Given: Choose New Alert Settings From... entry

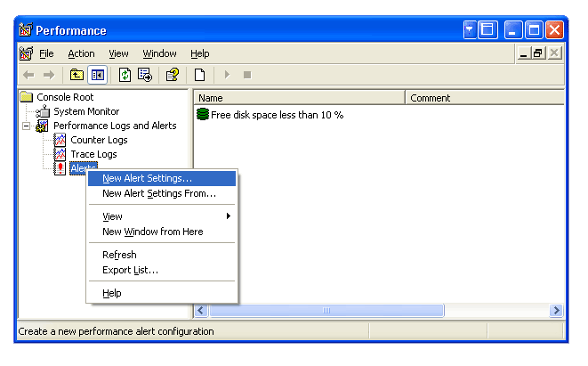Looking at the screenshot, I should tap(162, 194).
